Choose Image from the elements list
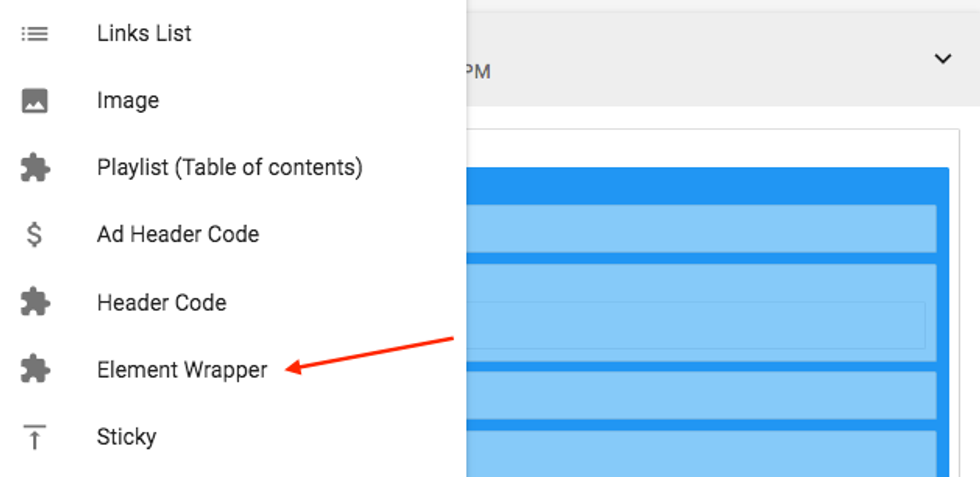Viewport: 980px width, 477px height. point(128,101)
